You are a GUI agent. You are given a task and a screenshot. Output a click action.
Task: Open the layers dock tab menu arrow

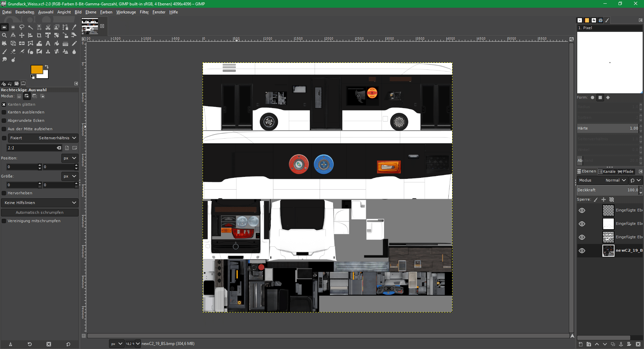pyautogui.click(x=640, y=171)
